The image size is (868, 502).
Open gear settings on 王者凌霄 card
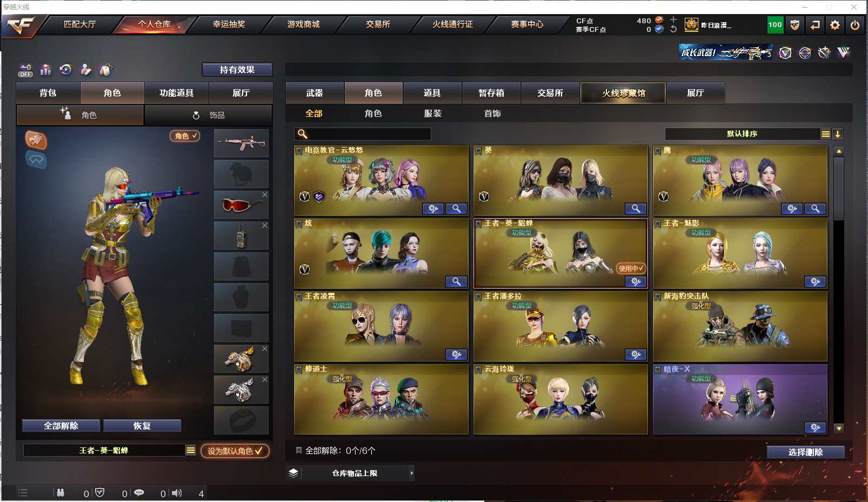pyautogui.click(x=456, y=354)
